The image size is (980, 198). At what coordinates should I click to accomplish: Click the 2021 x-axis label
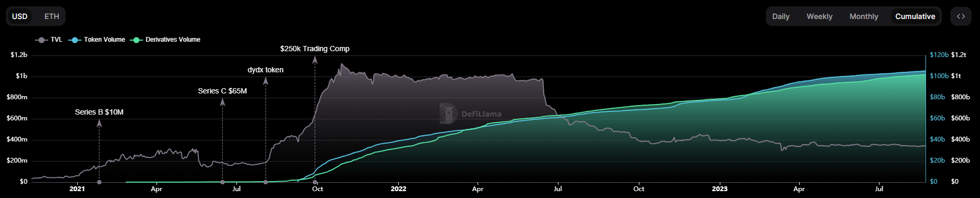(77, 189)
